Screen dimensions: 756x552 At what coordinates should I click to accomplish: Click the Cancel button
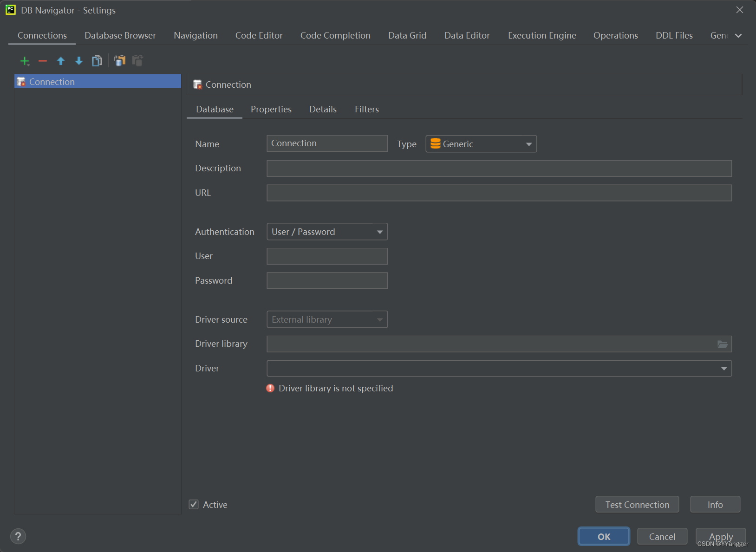point(662,537)
